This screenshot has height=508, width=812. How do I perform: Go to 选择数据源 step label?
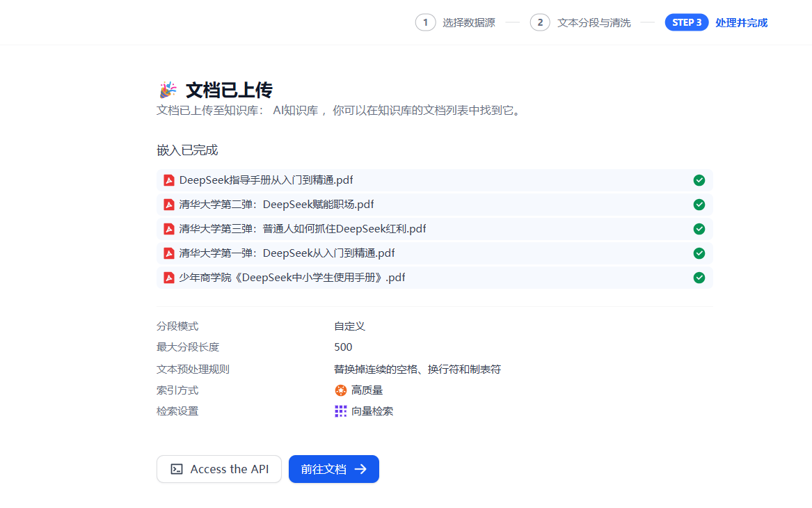469,23
